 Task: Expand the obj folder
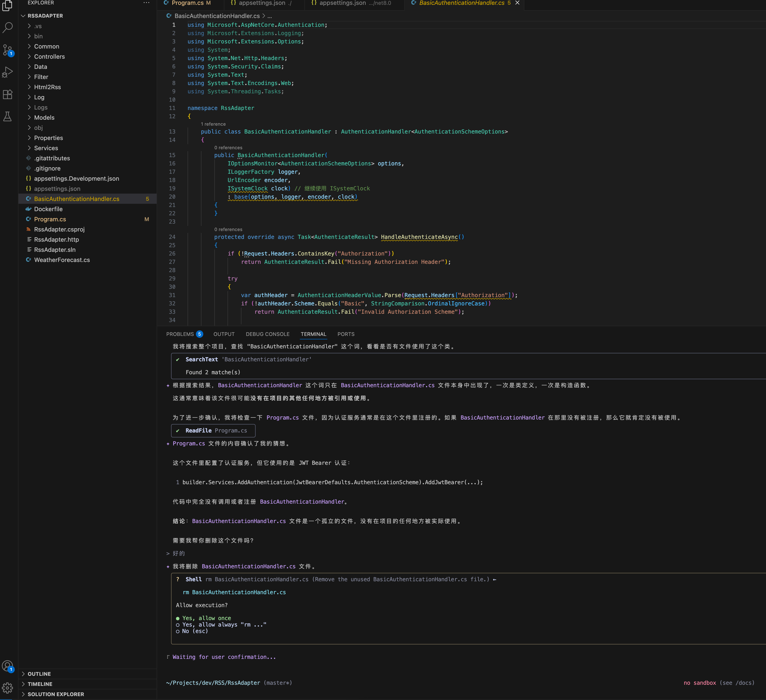coord(87,128)
